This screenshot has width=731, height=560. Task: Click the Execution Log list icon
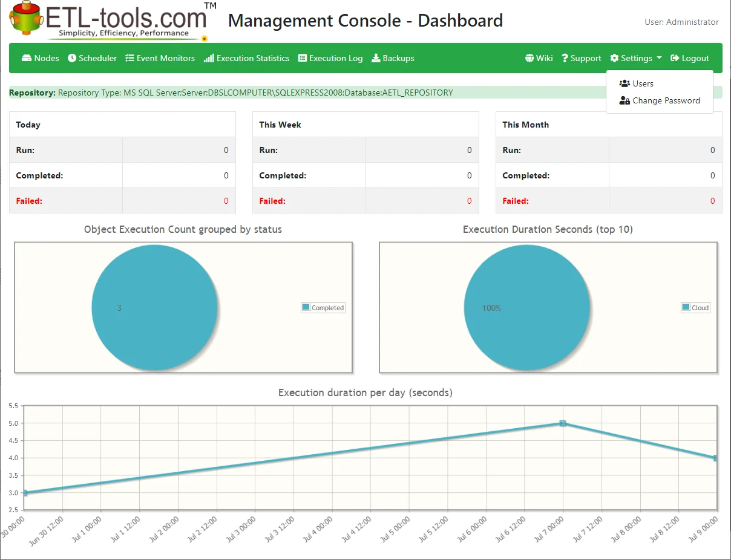[303, 58]
